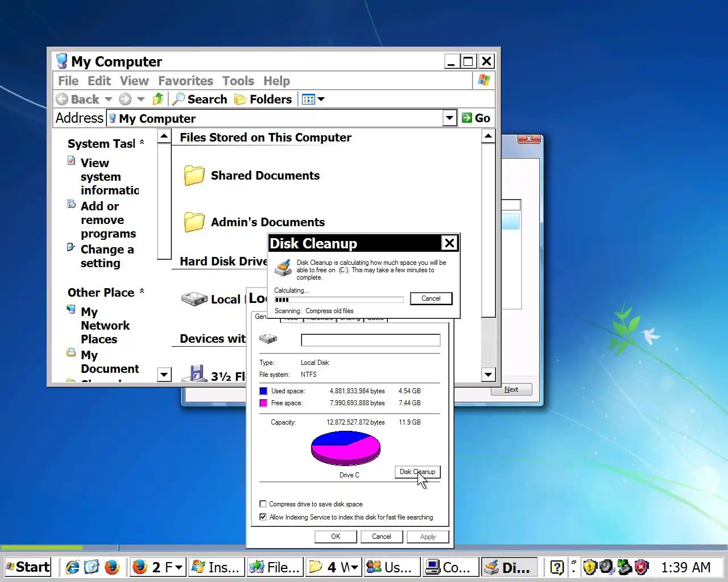Click the red shield tray icon
This screenshot has width=728, height=582.
[x=642, y=567]
